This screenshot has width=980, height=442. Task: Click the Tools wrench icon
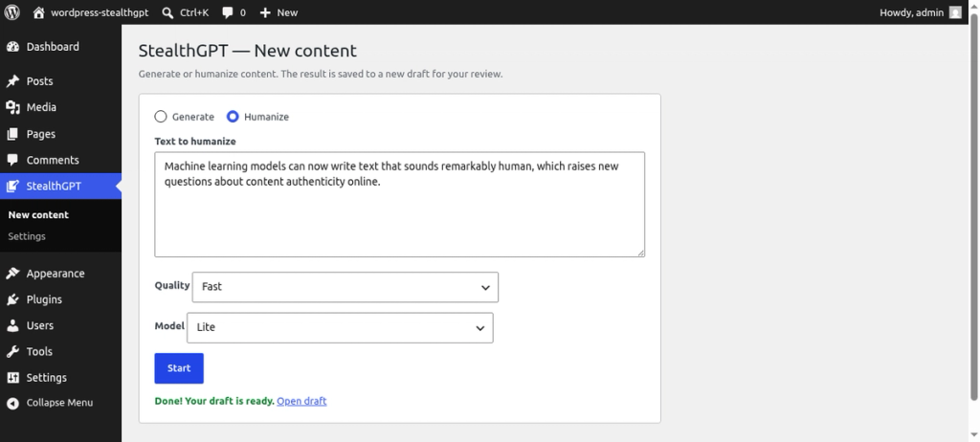(12, 351)
